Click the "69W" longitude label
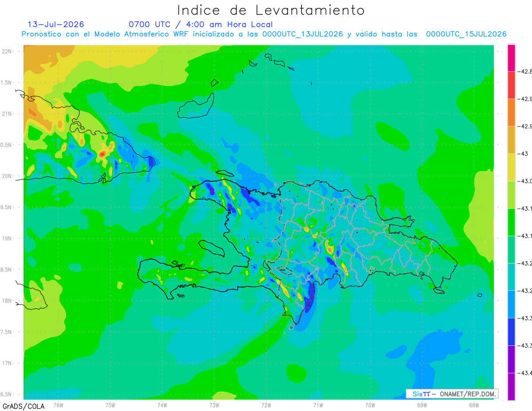532x411 pixels. coord(422,404)
